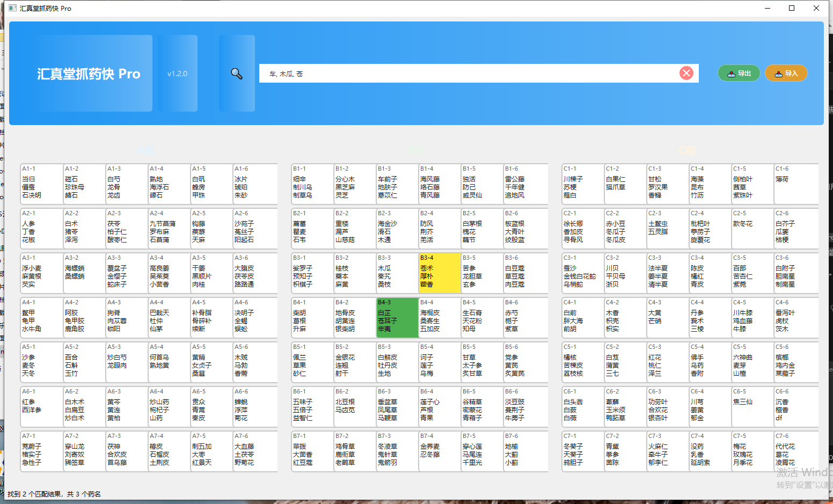Select drawer C1-1 with 川楝子
This screenshot has height=504, width=833.
pyautogui.click(x=582, y=184)
